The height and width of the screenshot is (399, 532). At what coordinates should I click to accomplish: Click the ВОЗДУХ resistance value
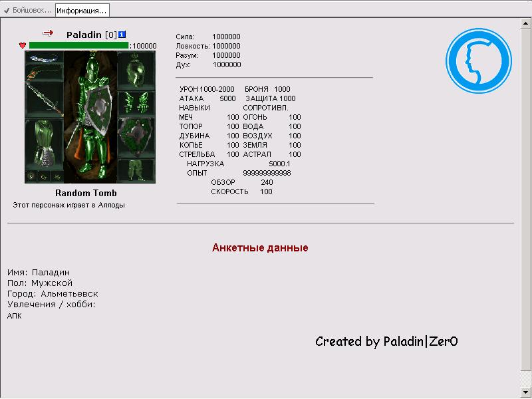pos(295,136)
